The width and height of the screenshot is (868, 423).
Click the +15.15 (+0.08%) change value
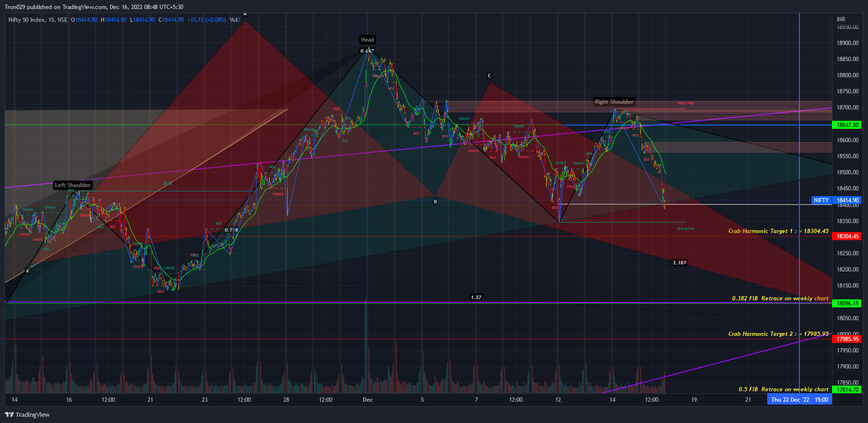pyautogui.click(x=206, y=20)
